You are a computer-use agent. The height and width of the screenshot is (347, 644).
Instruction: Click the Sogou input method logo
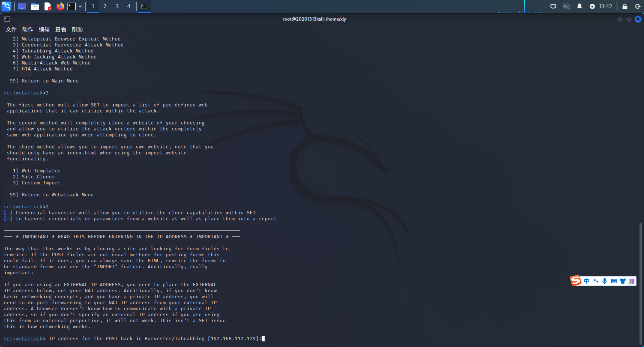tap(576, 280)
